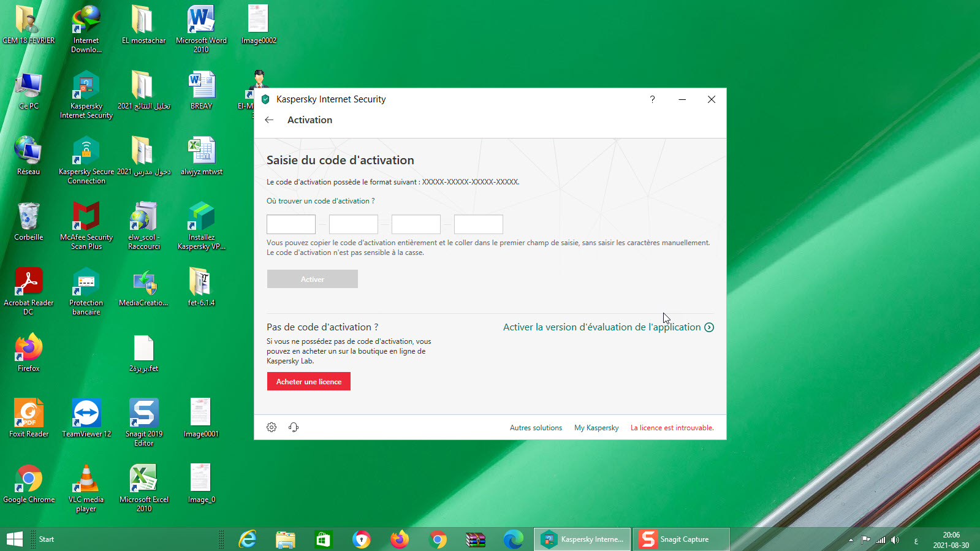Open the Kaspersky support headset icon
Viewport: 980px width, 551px height.
[294, 427]
